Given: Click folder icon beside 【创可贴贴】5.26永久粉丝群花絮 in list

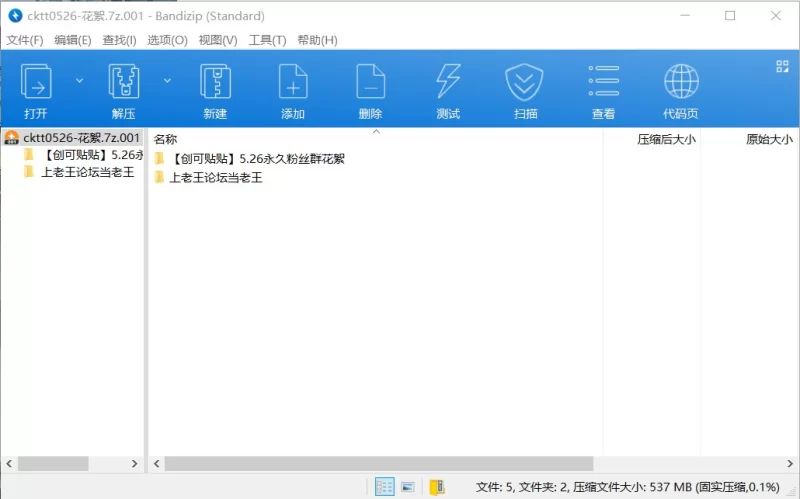Looking at the screenshot, I should pos(160,159).
